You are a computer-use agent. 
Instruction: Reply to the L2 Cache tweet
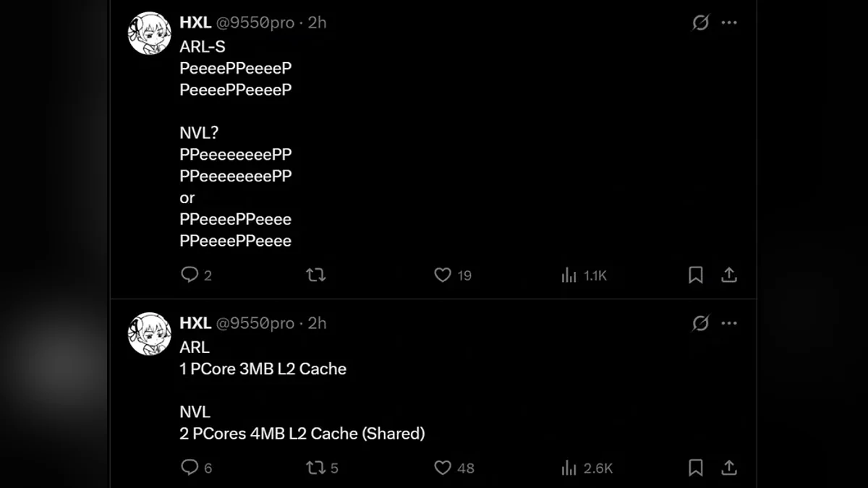(190, 468)
